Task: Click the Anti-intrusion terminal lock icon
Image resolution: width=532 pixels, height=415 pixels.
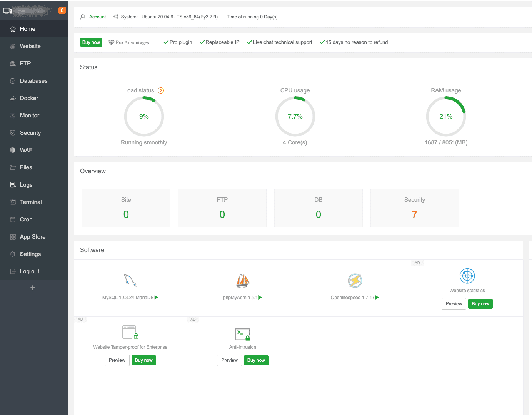Action: coord(242,334)
